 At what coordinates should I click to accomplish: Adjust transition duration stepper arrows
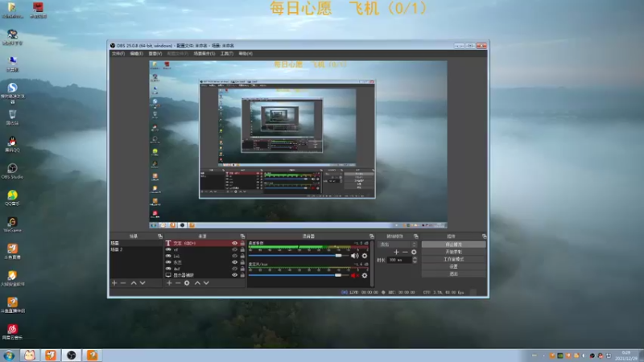coord(415,260)
